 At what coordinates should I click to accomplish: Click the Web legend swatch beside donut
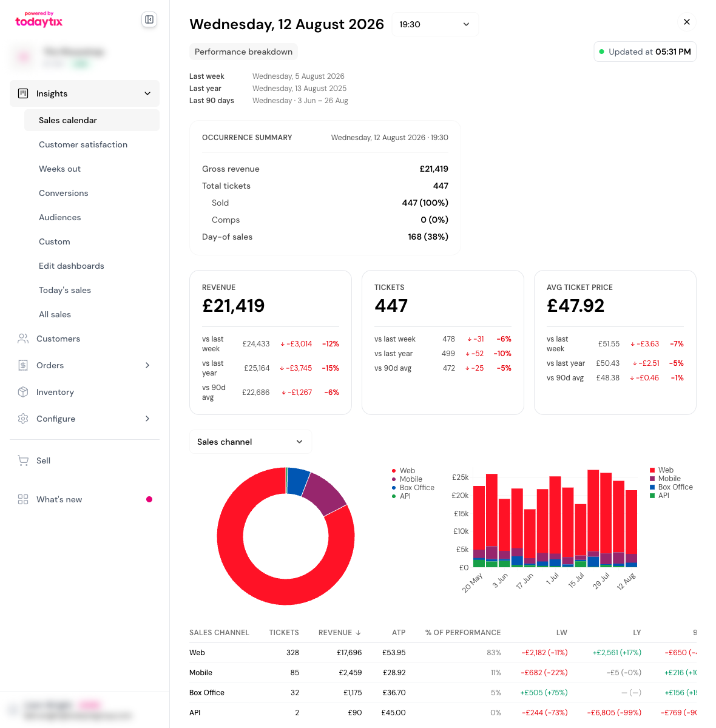394,471
